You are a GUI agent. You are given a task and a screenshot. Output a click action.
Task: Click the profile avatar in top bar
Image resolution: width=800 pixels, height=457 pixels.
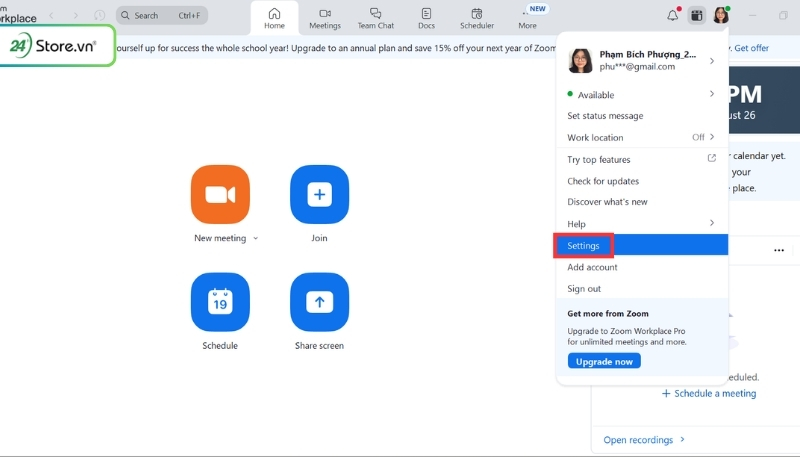720,15
